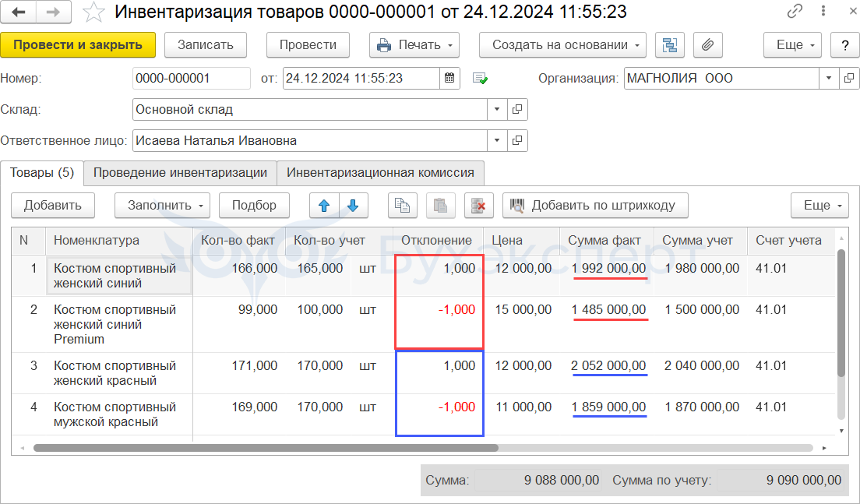Click the vertical table scrollbar
Screen dimensions: 860x504
click(841, 312)
